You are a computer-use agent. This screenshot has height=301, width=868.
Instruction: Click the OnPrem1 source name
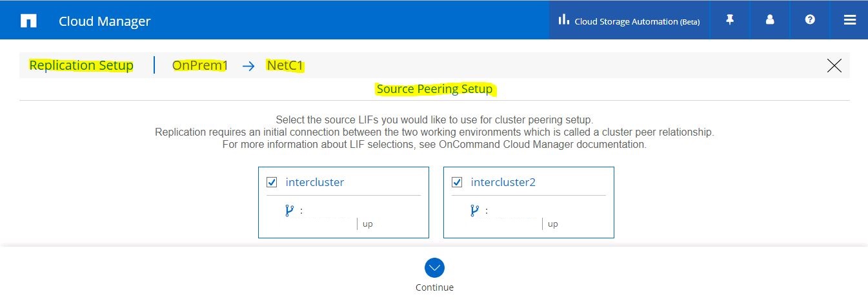[x=200, y=65]
